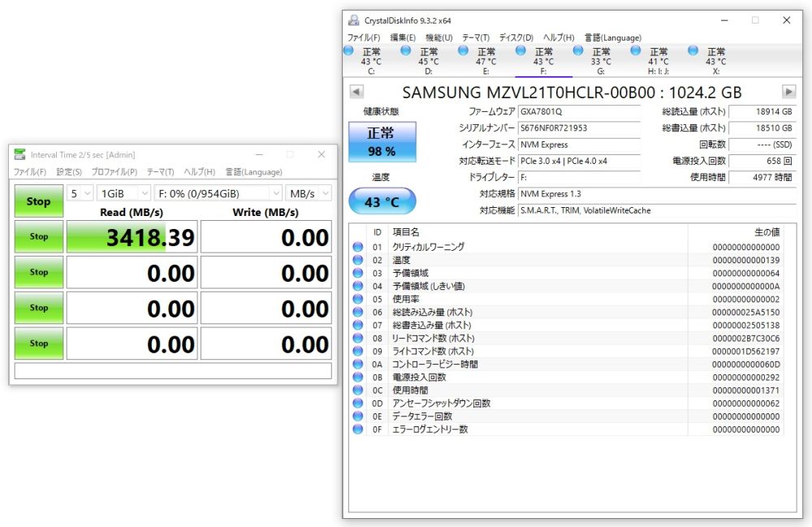The height and width of the screenshot is (527, 812).
Task: Click status orb for リードコマンド数 row
Action: tap(358, 338)
